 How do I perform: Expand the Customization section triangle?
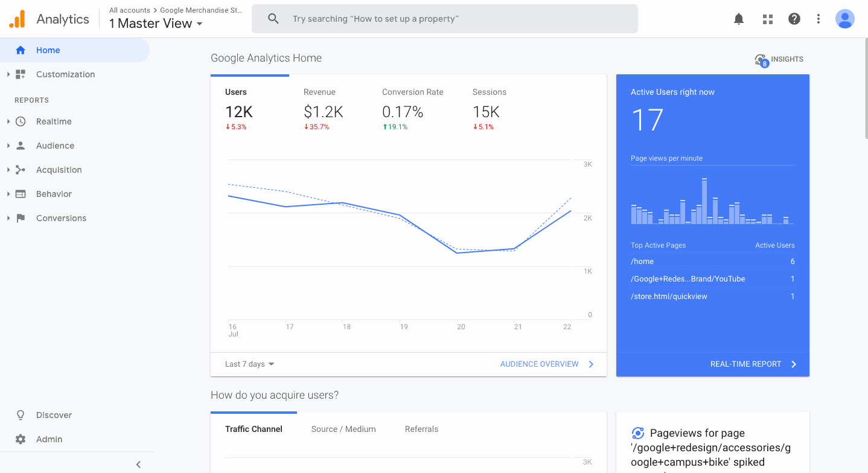8,74
